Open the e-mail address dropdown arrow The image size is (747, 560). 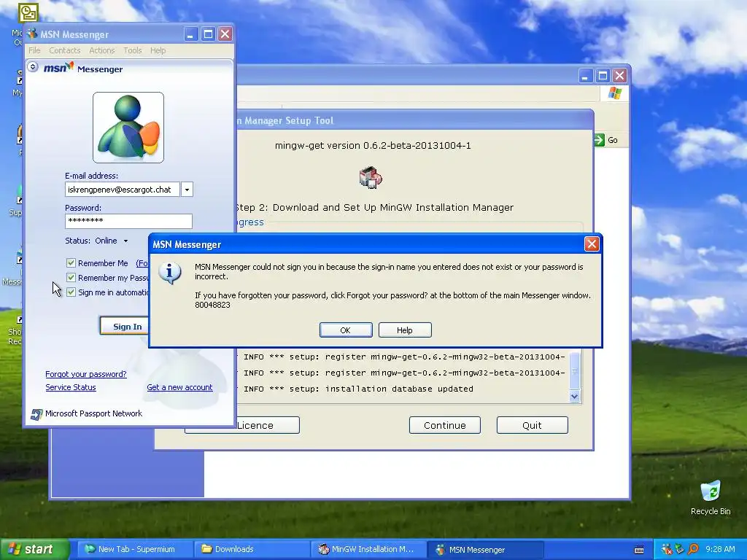(187, 190)
